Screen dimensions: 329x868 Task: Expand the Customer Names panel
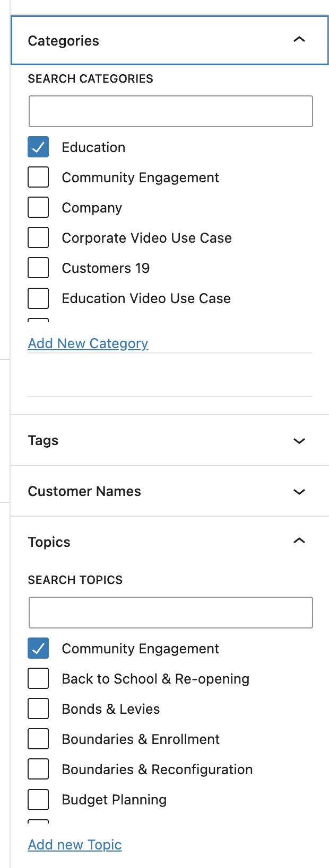click(x=299, y=491)
